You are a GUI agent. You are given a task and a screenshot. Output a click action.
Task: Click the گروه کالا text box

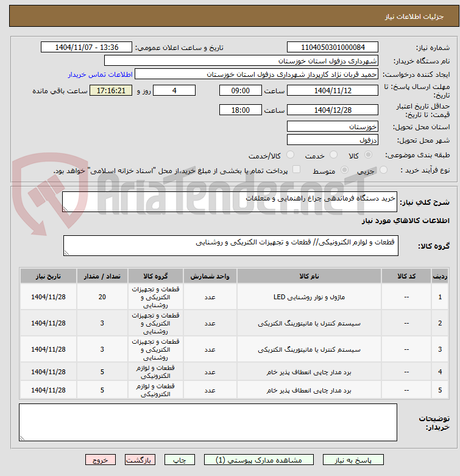coord(230,246)
